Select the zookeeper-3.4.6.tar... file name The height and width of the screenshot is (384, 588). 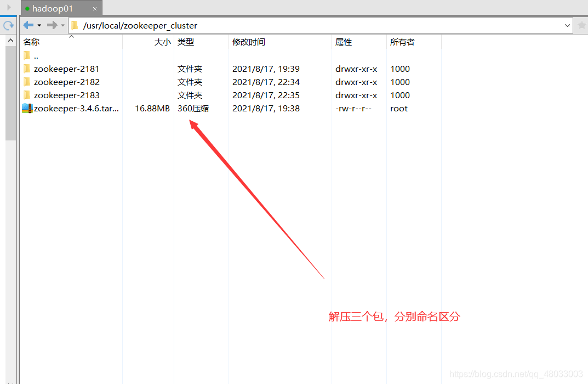pos(76,109)
